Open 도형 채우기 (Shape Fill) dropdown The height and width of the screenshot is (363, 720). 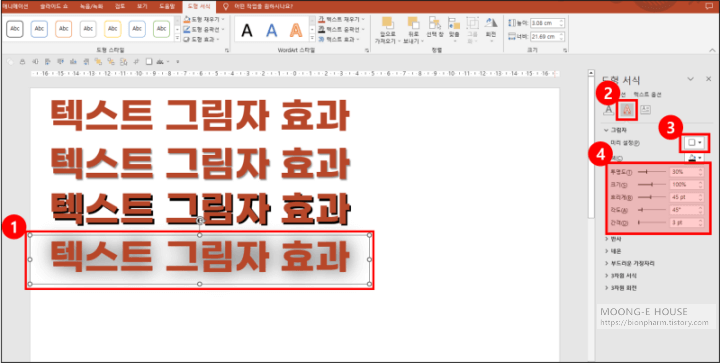point(204,19)
